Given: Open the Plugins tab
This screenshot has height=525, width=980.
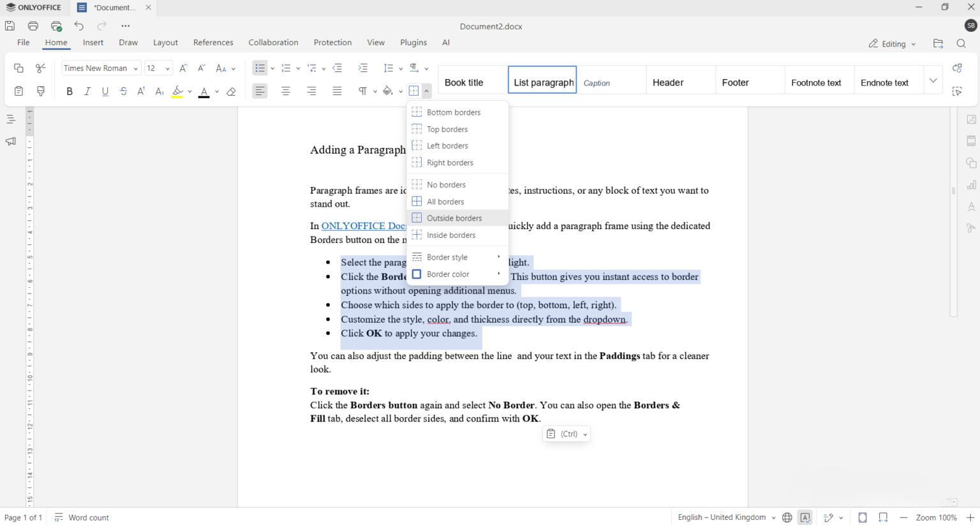Looking at the screenshot, I should click(413, 42).
